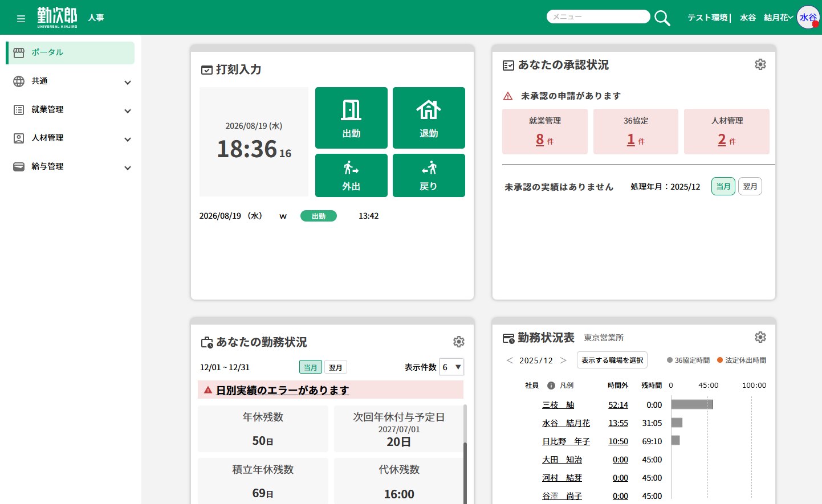This screenshot has height=504, width=822.
Task: Open the 表示件数 dropdown
Action: (x=451, y=367)
